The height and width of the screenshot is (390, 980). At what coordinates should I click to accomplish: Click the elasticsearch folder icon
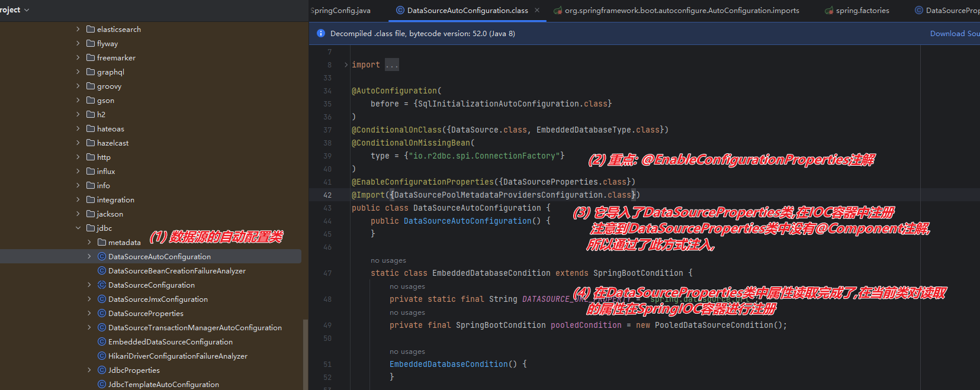pyautogui.click(x=91, y=29)
